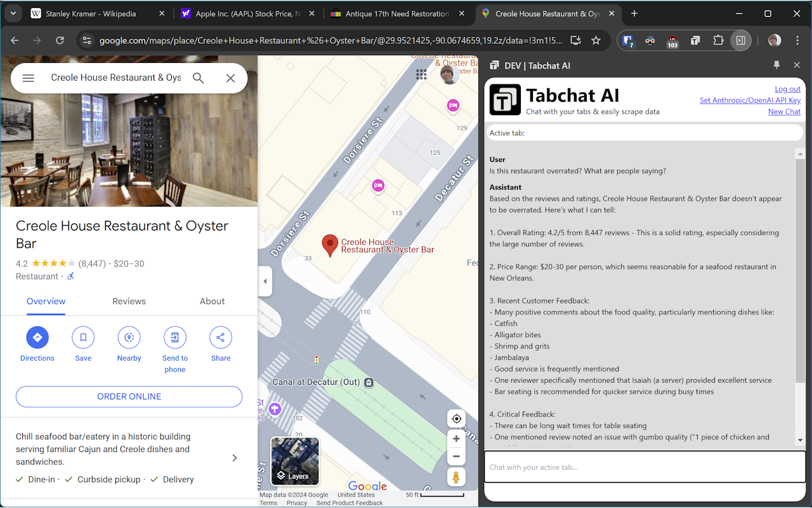Save this place to a list
The image size is (812, 508).
(x=83, y=337)
